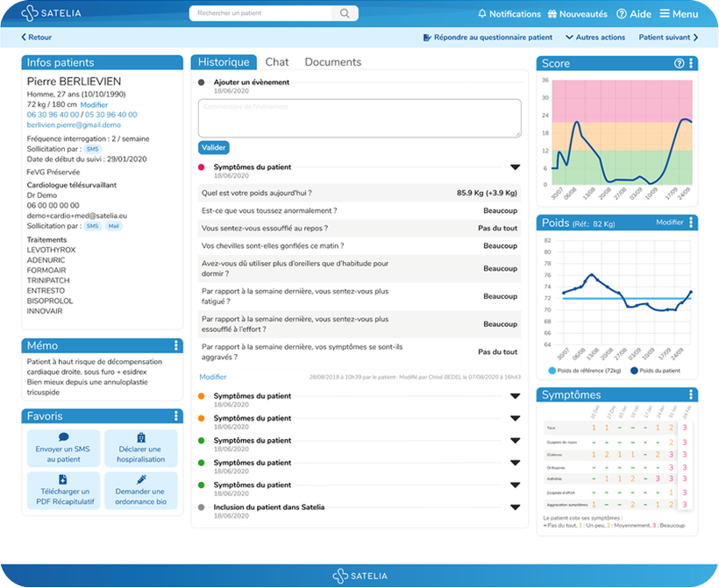The image size is (719, 588).
Task: Click phone number 06 30 96 40 00
Action: 53,115
